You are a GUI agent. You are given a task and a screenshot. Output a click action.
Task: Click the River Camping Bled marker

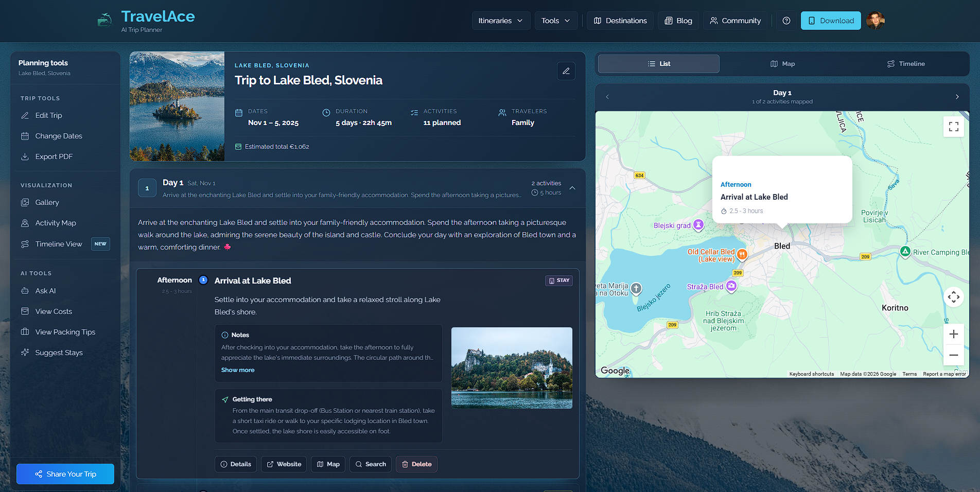point(905,252)
